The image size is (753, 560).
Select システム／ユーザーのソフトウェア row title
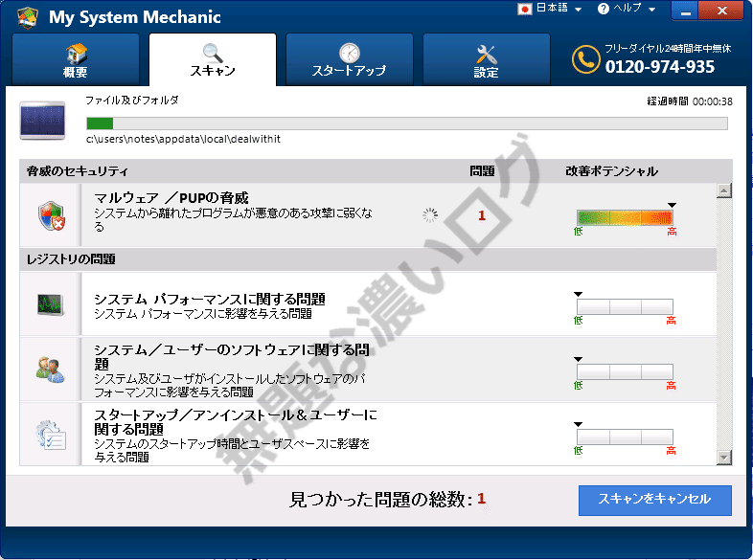coord(232,356)
